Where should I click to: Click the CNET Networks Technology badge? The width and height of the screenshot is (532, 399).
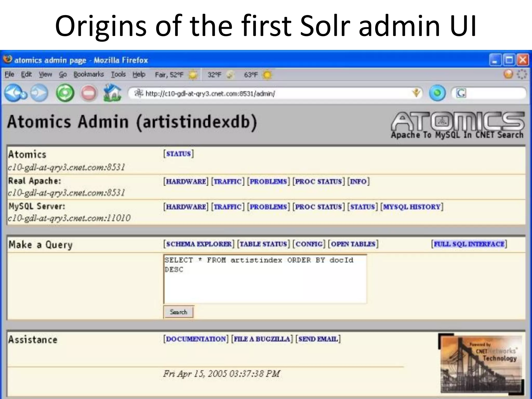[x=481, y=364]
